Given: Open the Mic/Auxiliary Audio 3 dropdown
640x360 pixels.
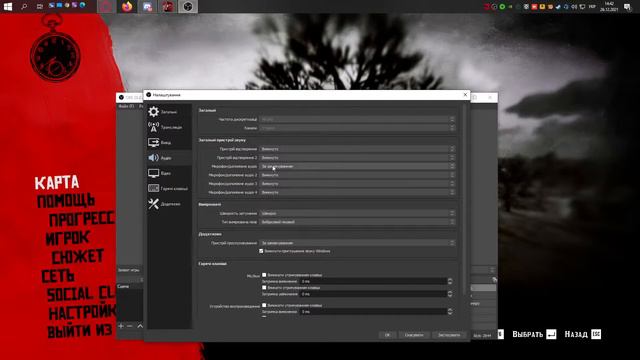Looking at the screenshot, I should pos(357,184).
